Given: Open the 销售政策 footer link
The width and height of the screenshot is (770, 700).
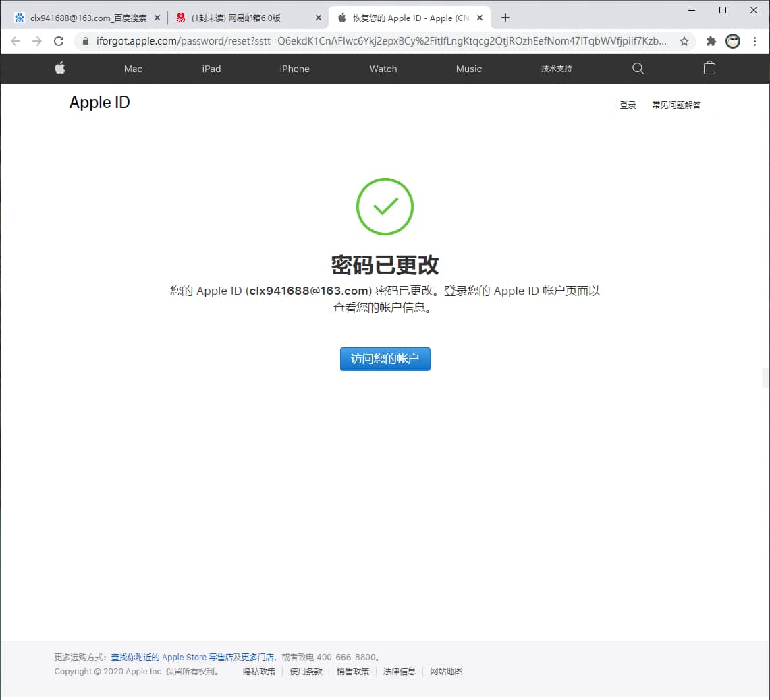Looking at the screenshot, I should pos(352,672).
